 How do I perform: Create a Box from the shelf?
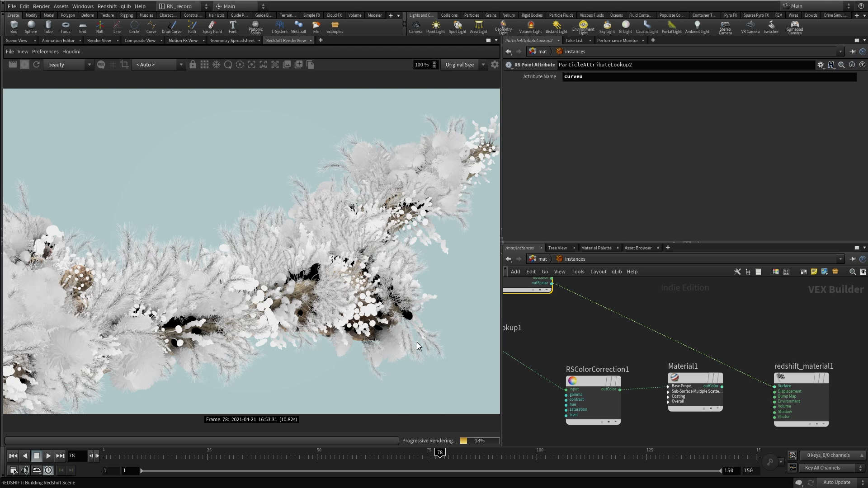[x=14, y=27]
